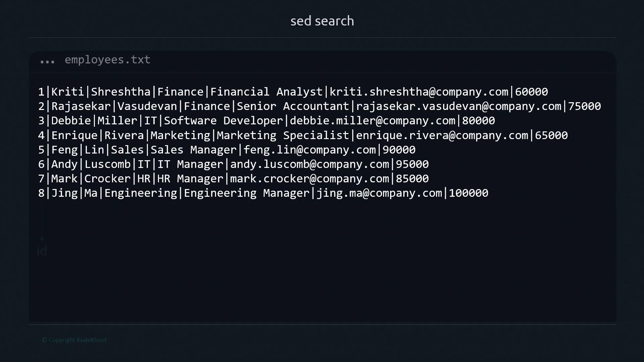Screen dimensions: 644x362
Task: Click Marketing Specialist text in line 4
Action: 283,135
